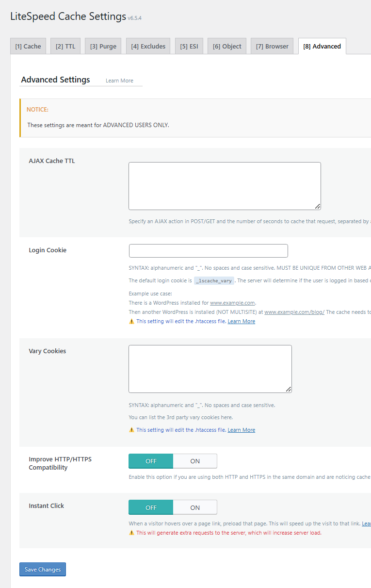Switch to the [7] Browser tab
Image resolution: width=371 pixels, height=588 pixels.
[272, 46]
